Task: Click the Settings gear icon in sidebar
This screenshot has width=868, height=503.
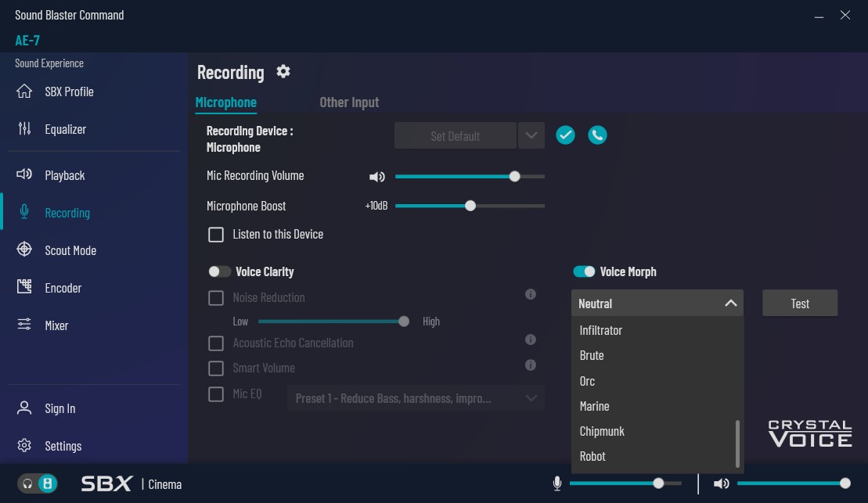Action: click(24, 445)
